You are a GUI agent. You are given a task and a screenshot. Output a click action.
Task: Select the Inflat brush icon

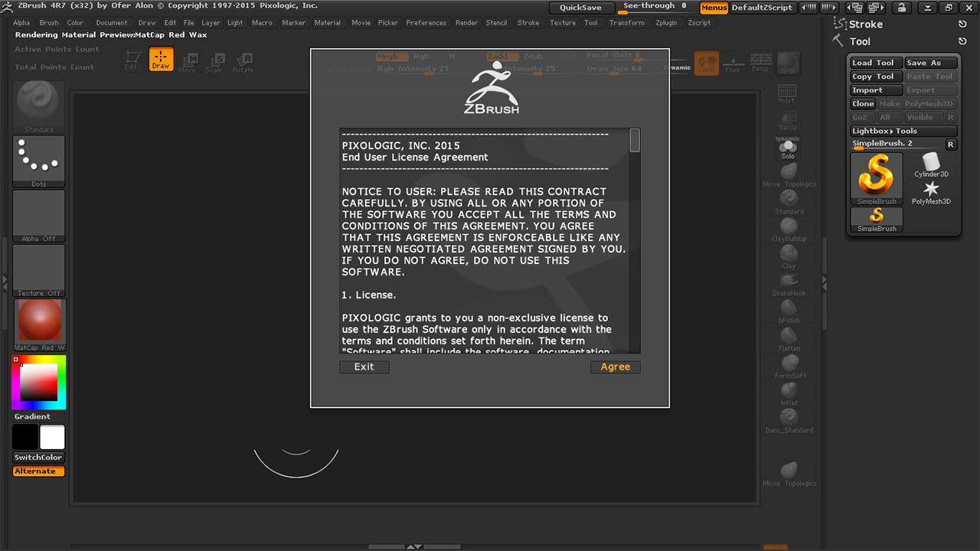[789, 394]
